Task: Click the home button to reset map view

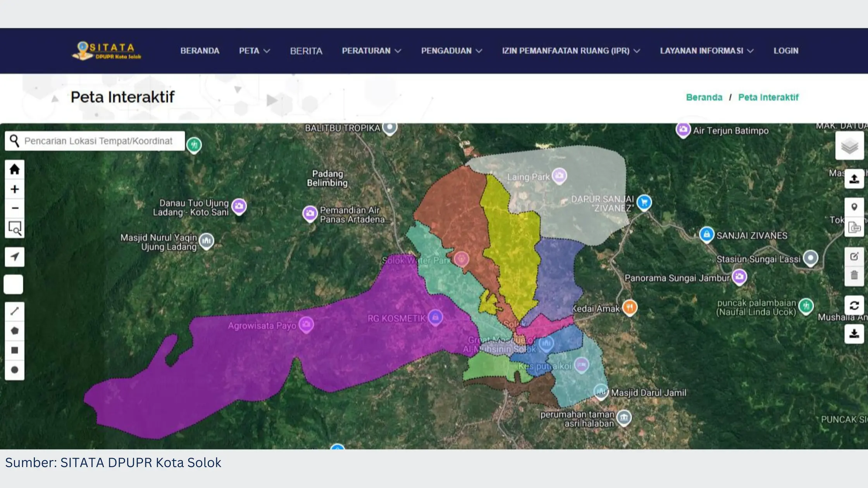Action: [x=14, y=169]
